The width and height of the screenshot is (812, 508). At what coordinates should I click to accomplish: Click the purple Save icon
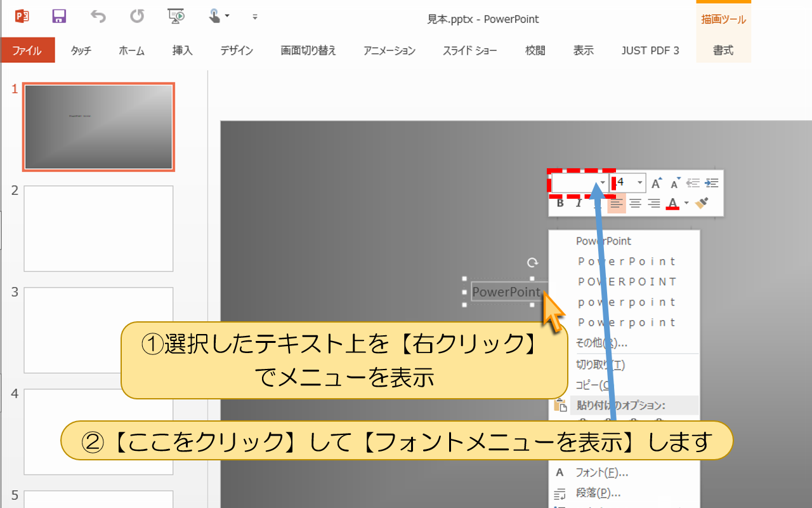coord(59,17)
